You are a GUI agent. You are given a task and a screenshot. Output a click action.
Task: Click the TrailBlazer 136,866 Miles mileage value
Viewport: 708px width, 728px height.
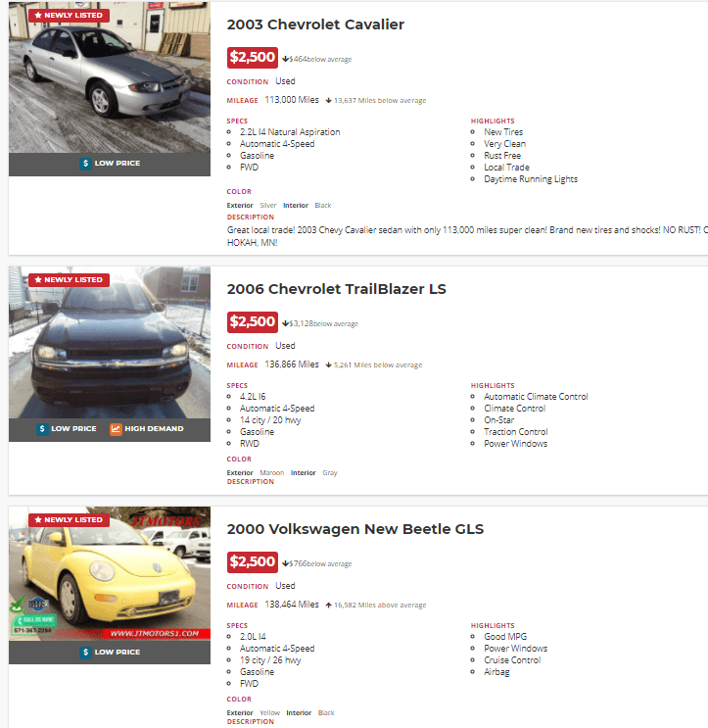[292, 364]
